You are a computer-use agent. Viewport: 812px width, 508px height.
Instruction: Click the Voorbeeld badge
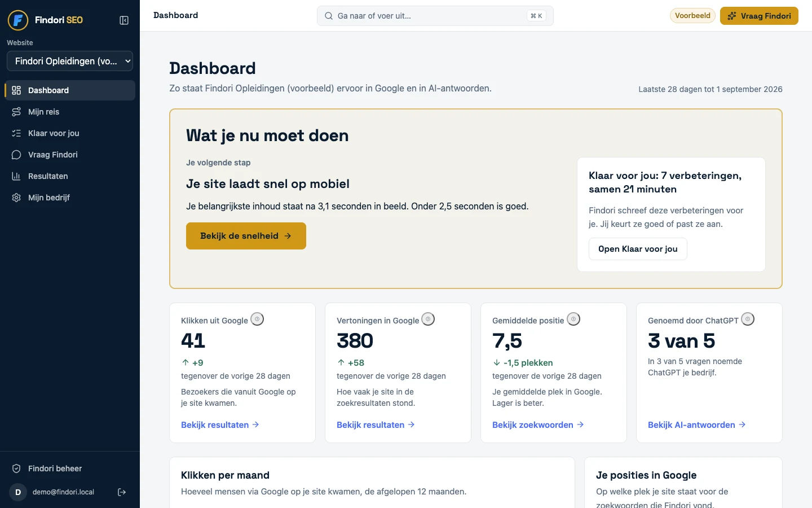(x=692, y=16)
